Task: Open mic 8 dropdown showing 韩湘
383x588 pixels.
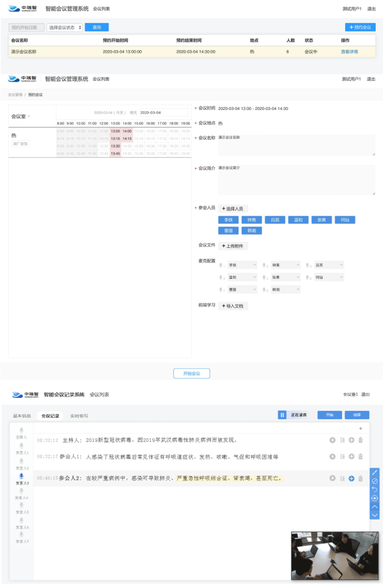Action: click(x=285, y=289)
